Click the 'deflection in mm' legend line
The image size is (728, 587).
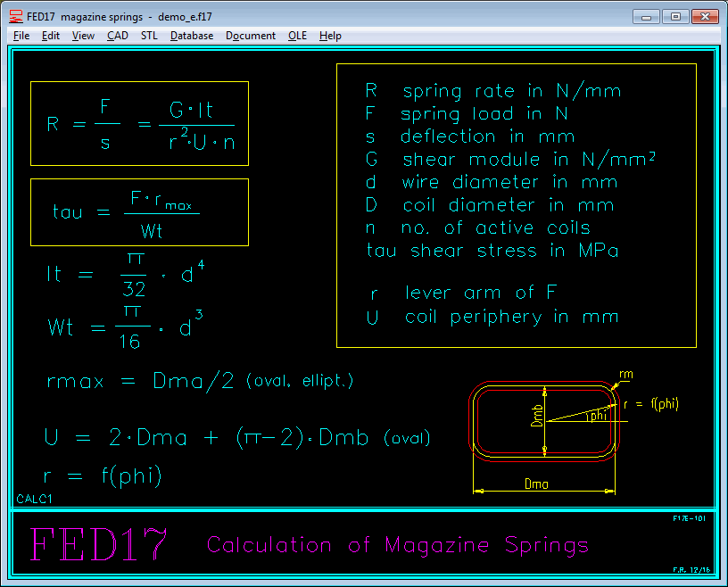pyautogui.click(x=470, y=136)
